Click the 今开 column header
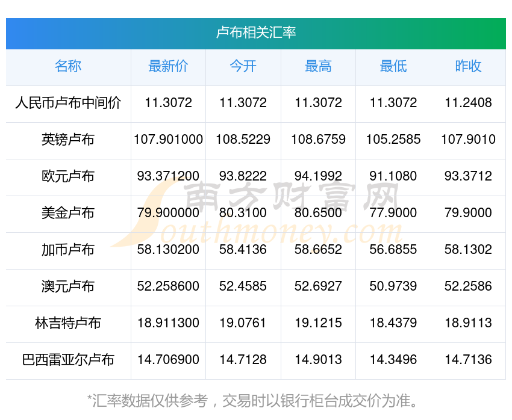The width and height of the screenshot is (512, 420). pos(243,66)
